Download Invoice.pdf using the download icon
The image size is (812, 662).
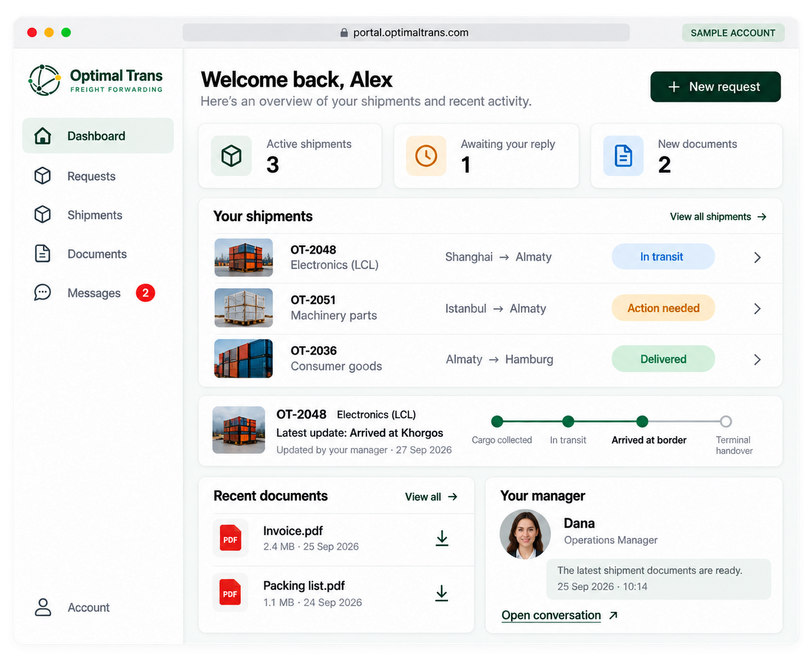[x=442, y=538]
